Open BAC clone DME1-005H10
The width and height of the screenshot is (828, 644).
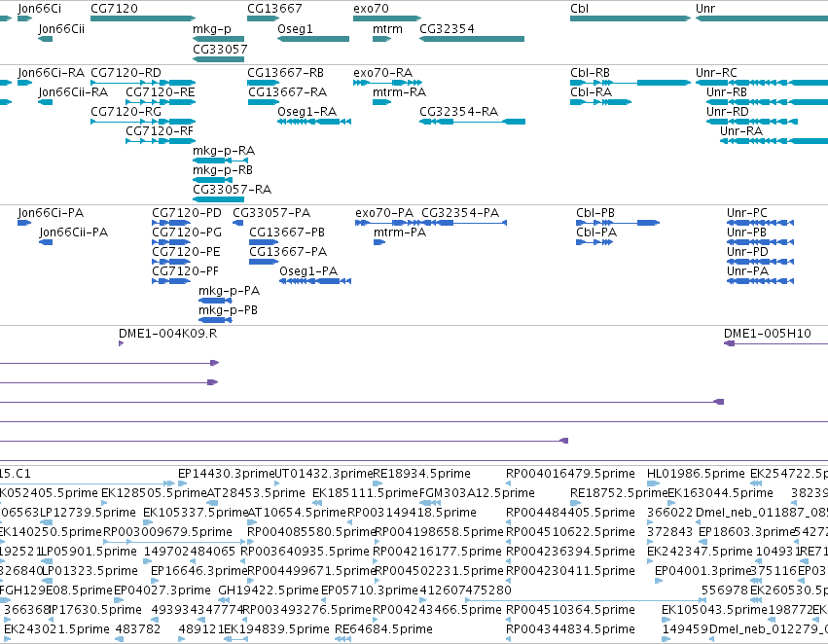tap(768, 334)
